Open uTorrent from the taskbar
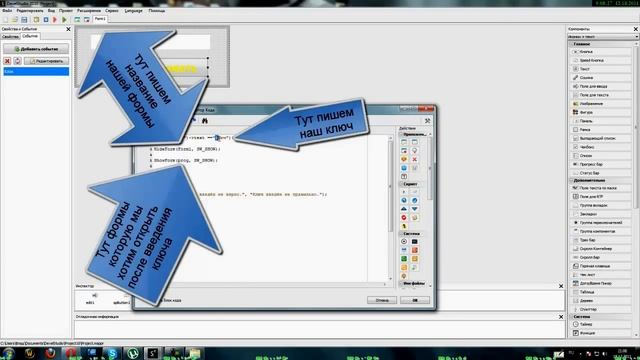 [133, 353]
